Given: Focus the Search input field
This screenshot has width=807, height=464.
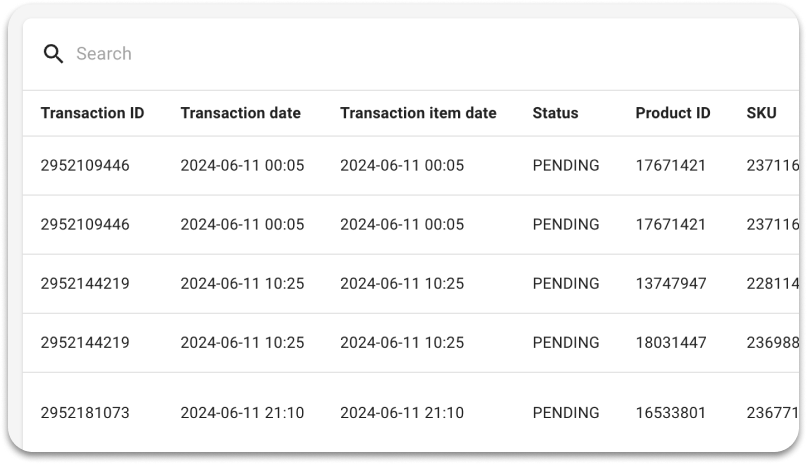Looking at the screenshot, I should pyautogui.click(x=412, y=53).
